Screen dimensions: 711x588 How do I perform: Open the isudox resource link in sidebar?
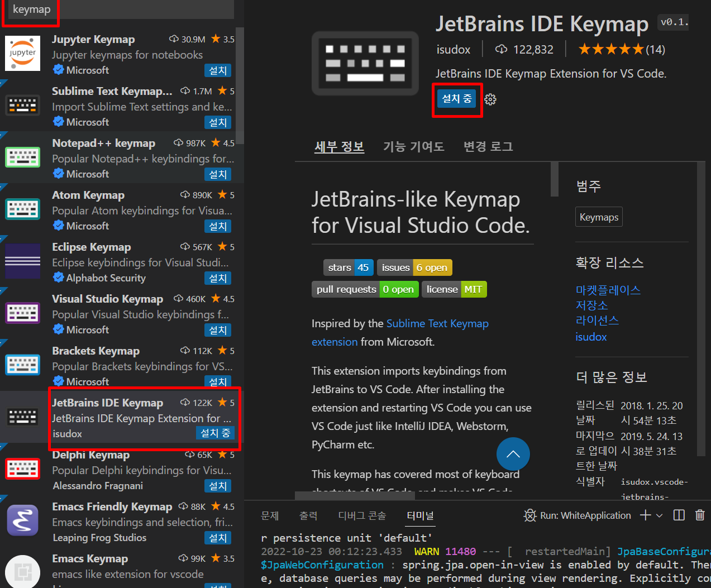pos(591,337)
